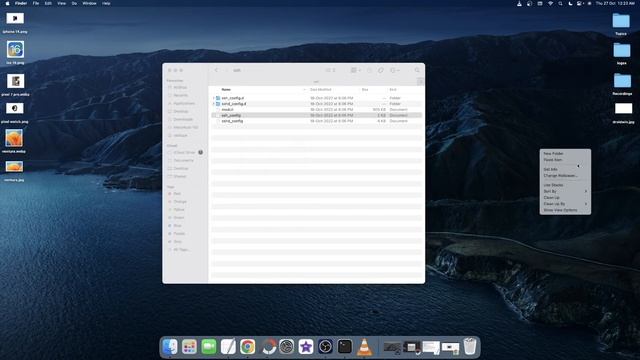Open the Sort By submenu

tap(565, 191)
